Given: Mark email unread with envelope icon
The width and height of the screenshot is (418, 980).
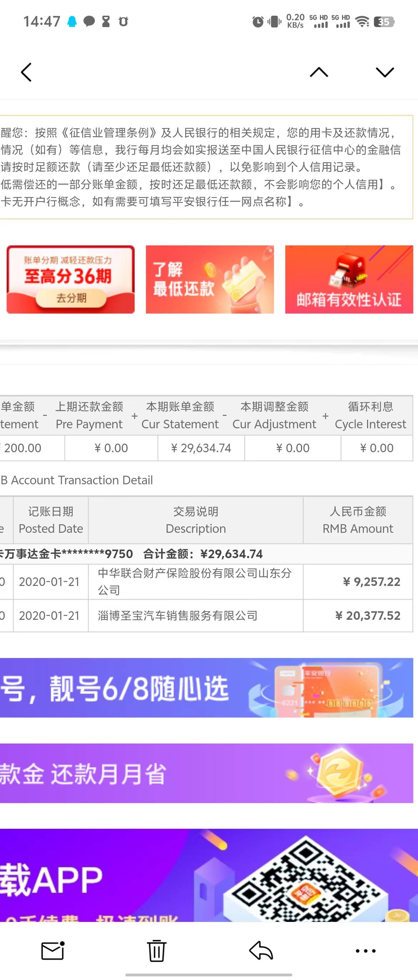Looking at the screenshot, I should point(52,951).
